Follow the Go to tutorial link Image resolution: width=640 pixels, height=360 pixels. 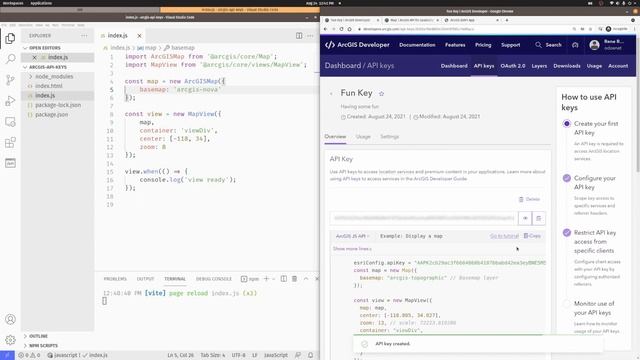504,236
